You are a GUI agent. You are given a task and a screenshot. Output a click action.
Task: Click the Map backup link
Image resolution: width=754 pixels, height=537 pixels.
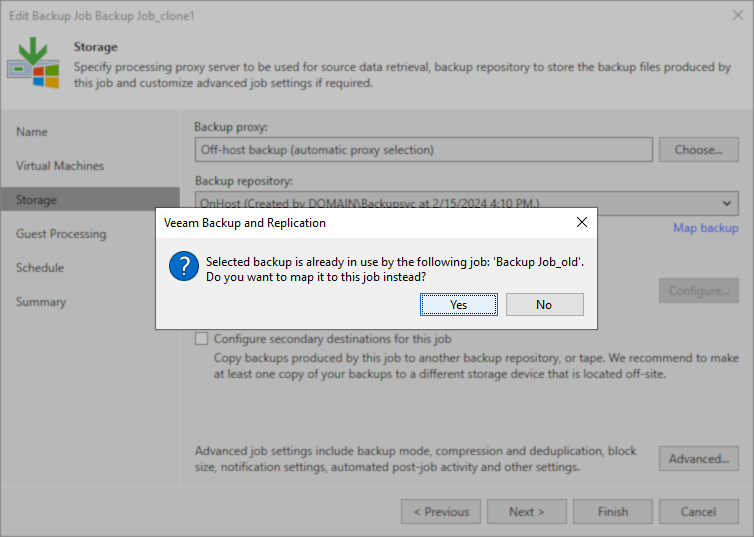(x=705, y=228)
